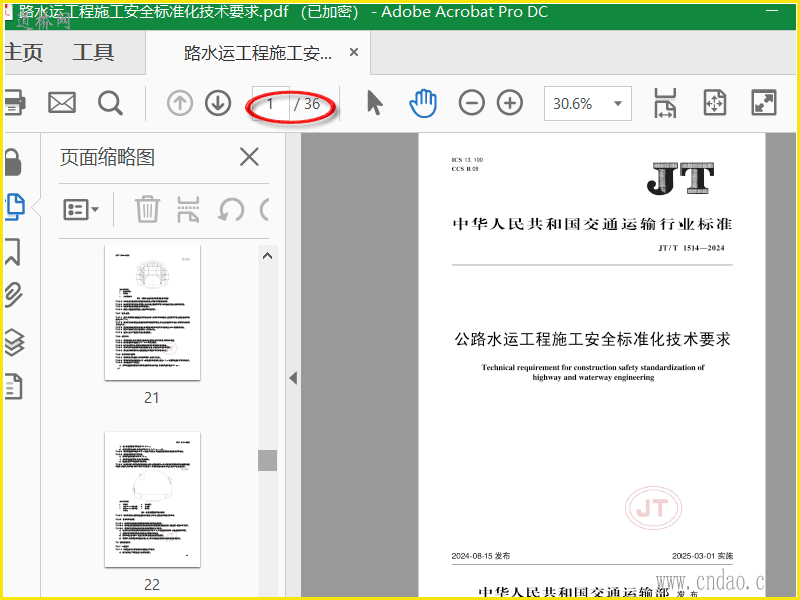Open the Attachments paperclip panel
The height and width of the screenshot is (600, 800).
[14, 294]
